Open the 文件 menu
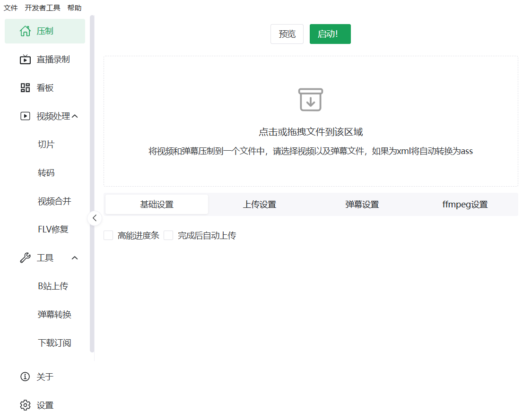 click(x=10, y=8)
